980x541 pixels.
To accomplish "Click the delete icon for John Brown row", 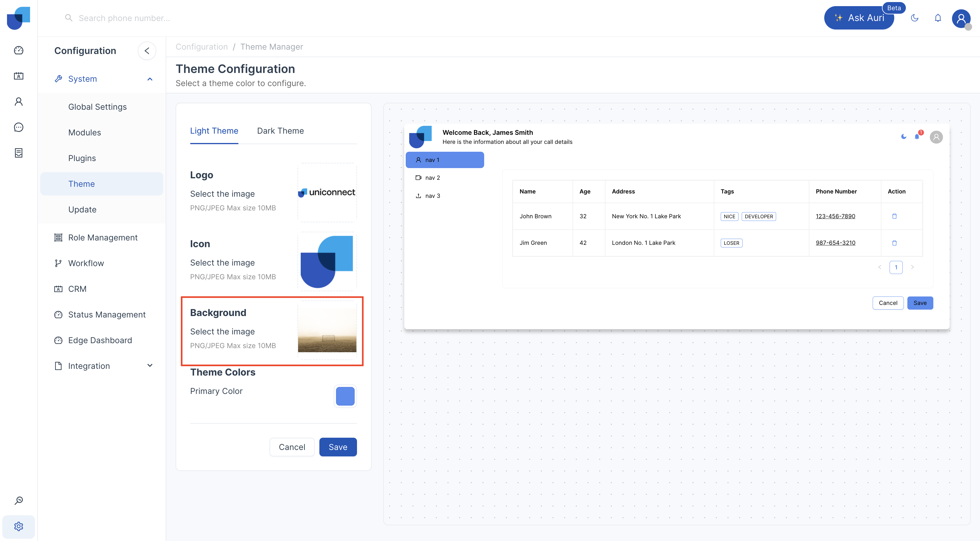I will pos(895,216).
